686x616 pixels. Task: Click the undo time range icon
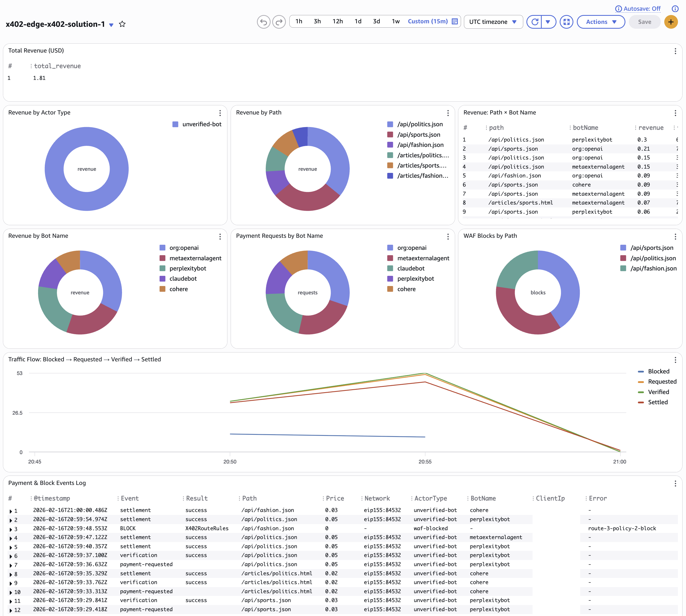pos(263,22)
